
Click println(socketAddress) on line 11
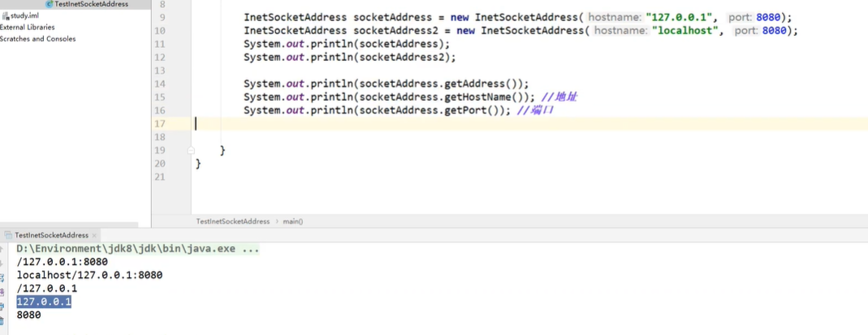[x=377, y=44]
